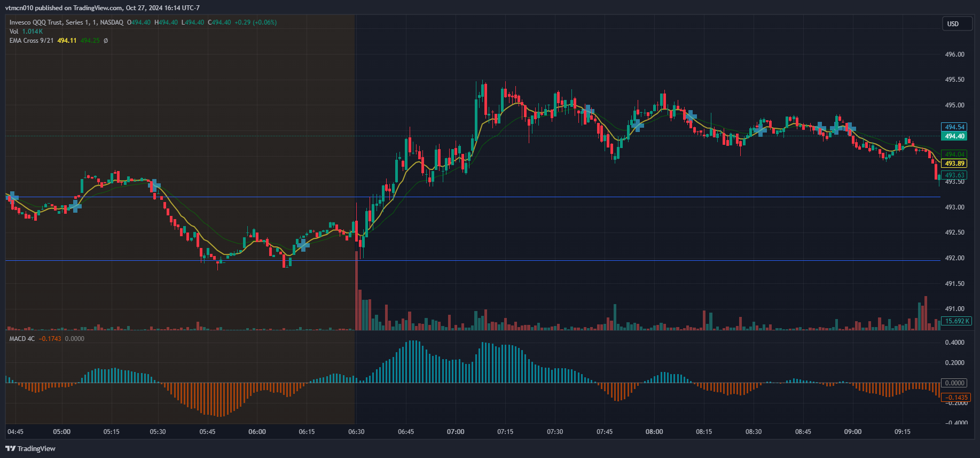Click the 15.692K volume scale label
Screen dimensions: 980x458
956,321
